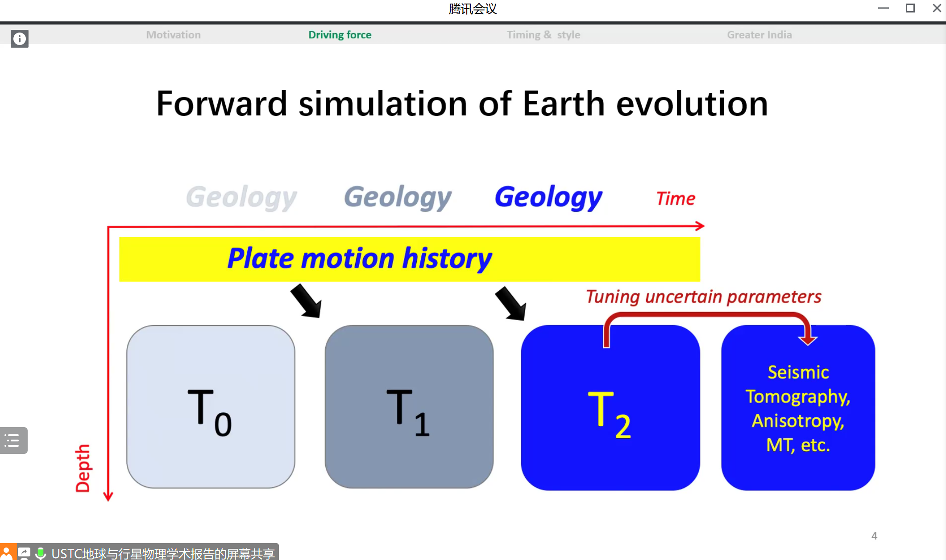The image size is (946, 560).
Task: Select the Driving force section tab
Action: (x=340, y=35)
